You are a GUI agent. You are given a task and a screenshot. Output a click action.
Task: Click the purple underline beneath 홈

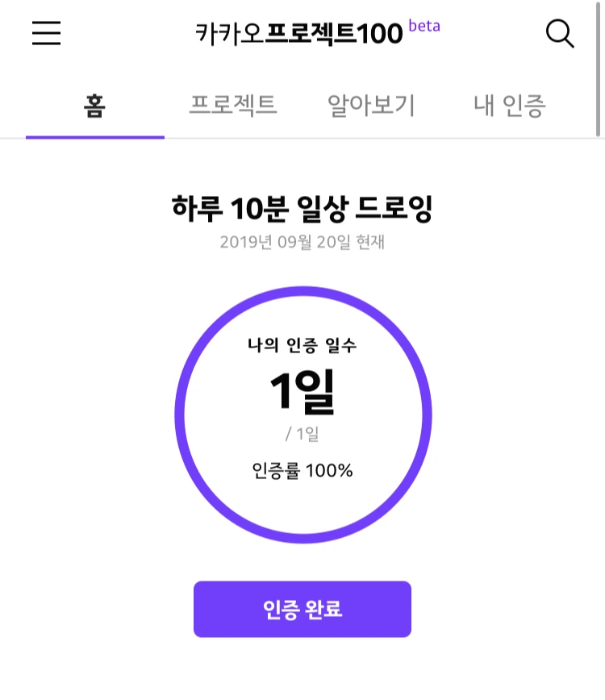[95, 137]
